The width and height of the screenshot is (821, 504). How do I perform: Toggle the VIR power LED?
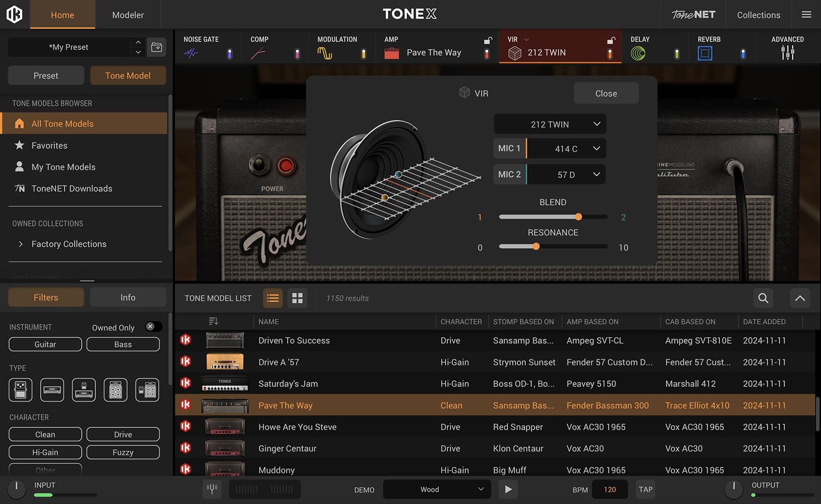click(610, 54)
